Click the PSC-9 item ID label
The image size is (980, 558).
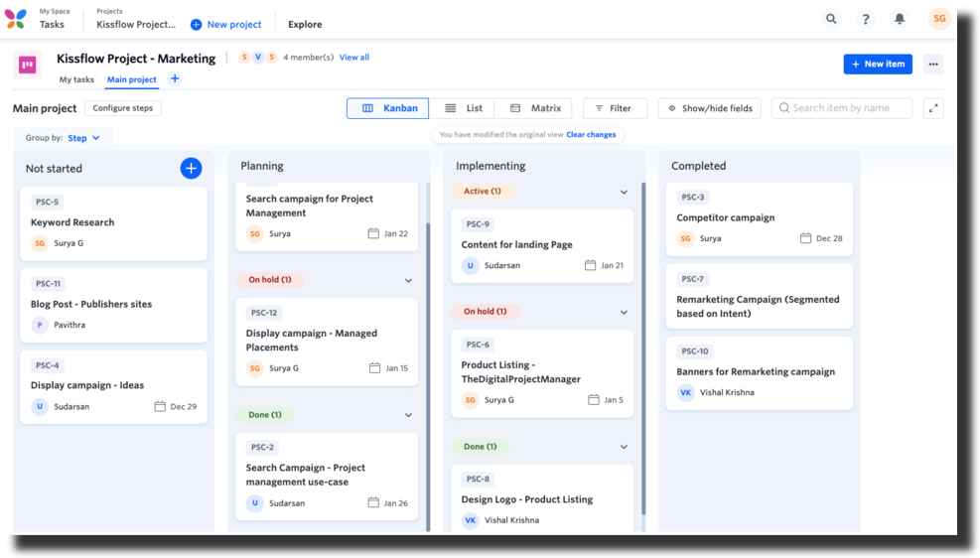coord(478,223)
